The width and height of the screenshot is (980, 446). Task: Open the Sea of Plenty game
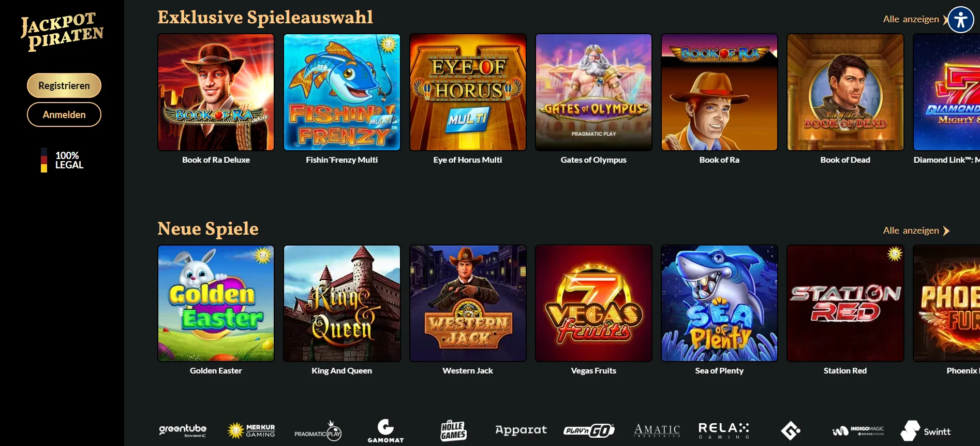719,303
